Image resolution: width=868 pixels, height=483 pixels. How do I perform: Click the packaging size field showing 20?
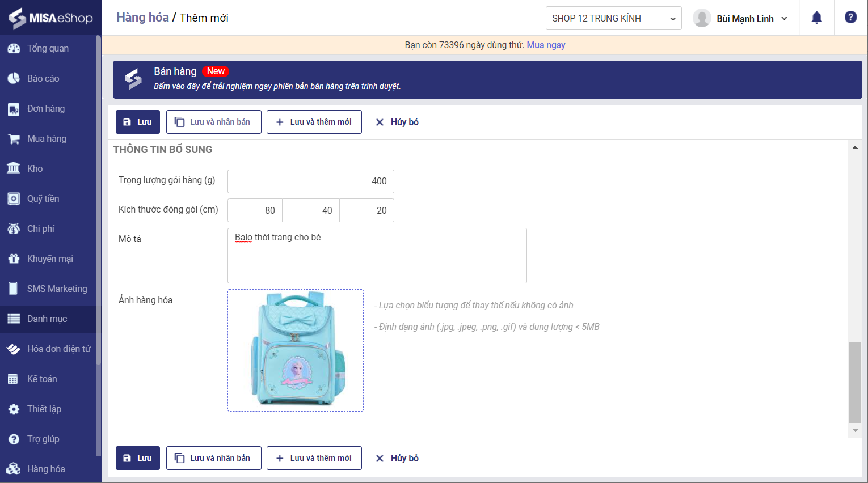367,210
